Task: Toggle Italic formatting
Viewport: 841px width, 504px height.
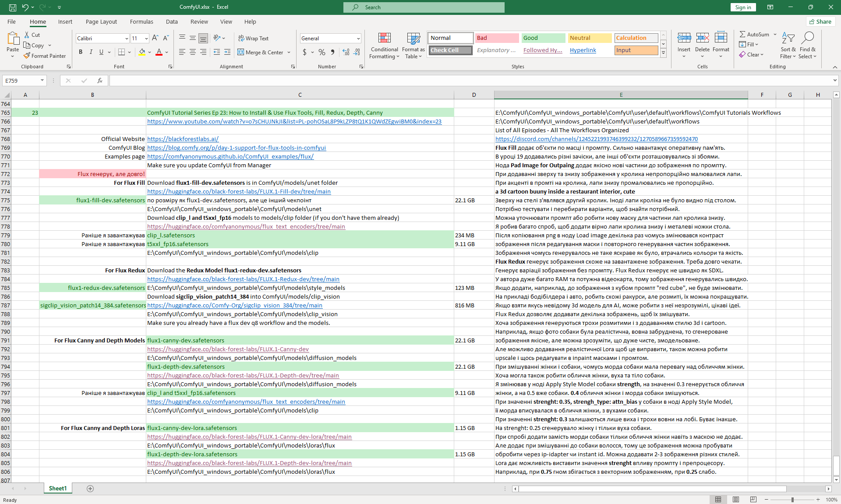Action: 91,52
